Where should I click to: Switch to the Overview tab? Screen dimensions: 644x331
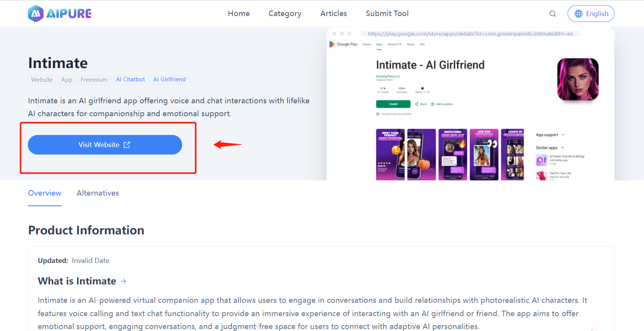pyautogui.click(x=45, y=193)
